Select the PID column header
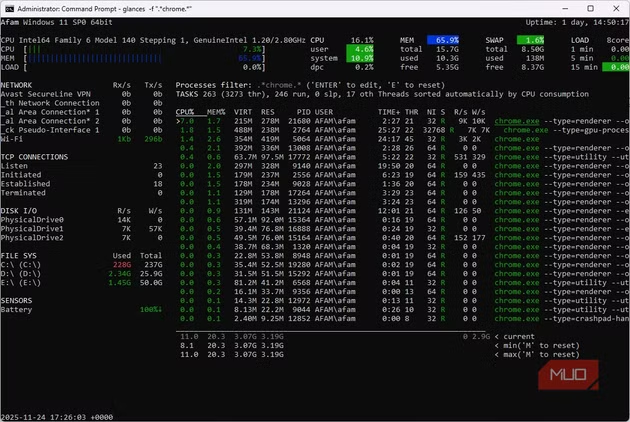The height and width of the screenshot is (422, 630). pyautogui.click(x=303, y=111)
